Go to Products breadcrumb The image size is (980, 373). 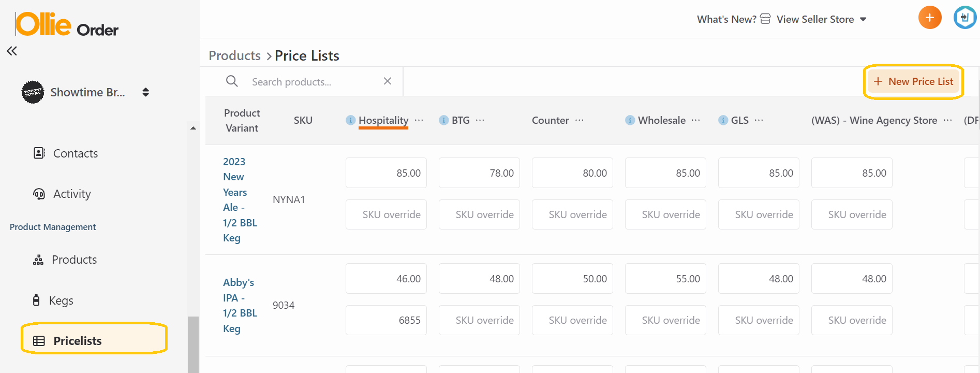point(234,55)
